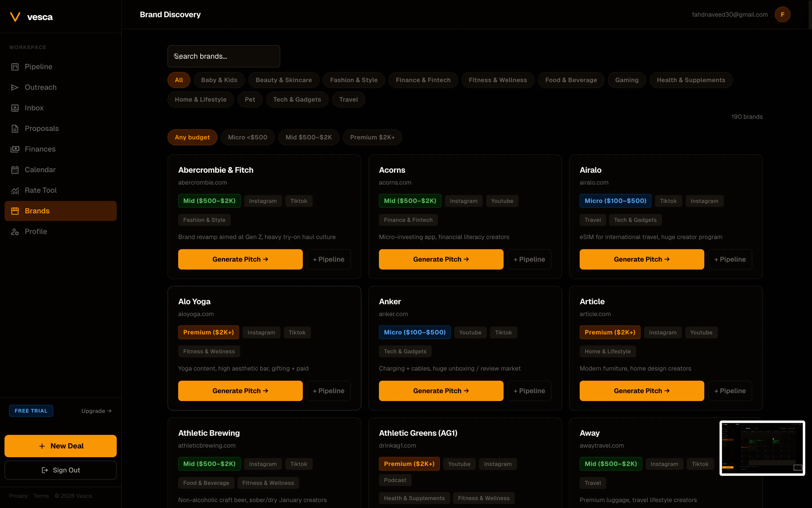The height and width of the screenshot is (508, 812).
Task: Filter brands by Baby & Kids
Action: coord(219,80)
